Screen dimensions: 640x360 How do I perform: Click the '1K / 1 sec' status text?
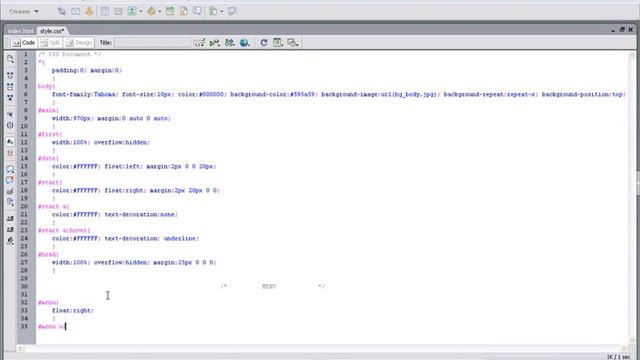click(618, 357)
